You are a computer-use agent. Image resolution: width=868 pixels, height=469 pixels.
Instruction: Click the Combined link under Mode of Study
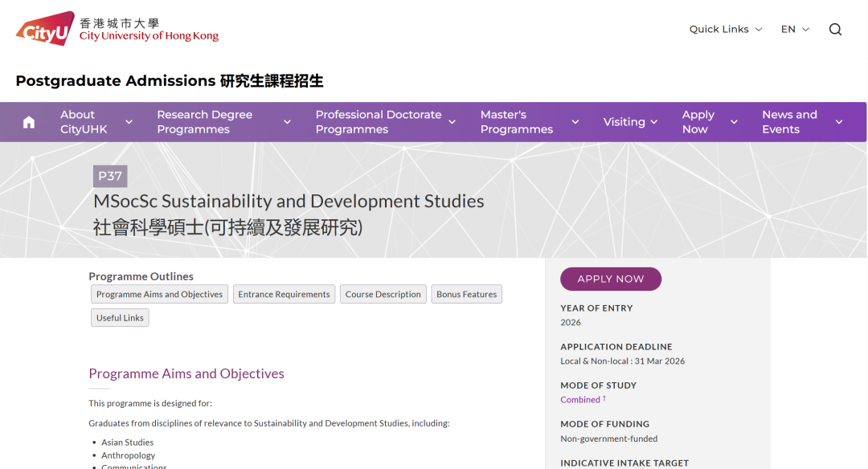(x=580, y=399)
